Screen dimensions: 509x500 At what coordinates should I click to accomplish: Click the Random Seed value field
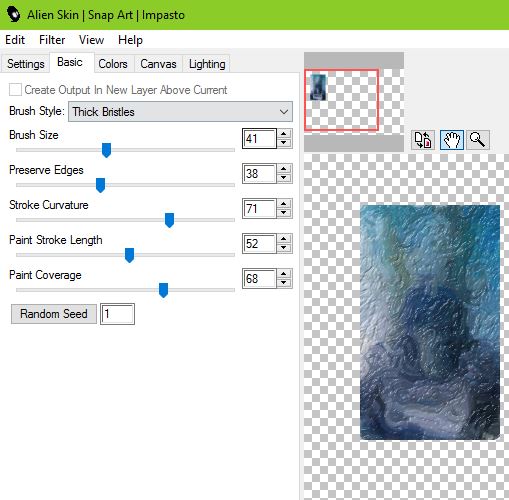click(117, 314)
